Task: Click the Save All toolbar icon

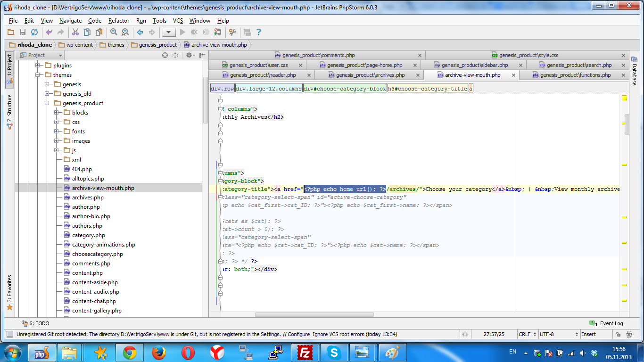Action: (x=22, y=32)
